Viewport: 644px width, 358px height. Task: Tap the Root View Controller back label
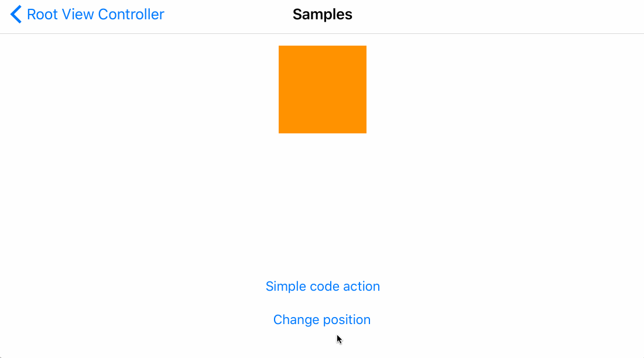point(95,15)
